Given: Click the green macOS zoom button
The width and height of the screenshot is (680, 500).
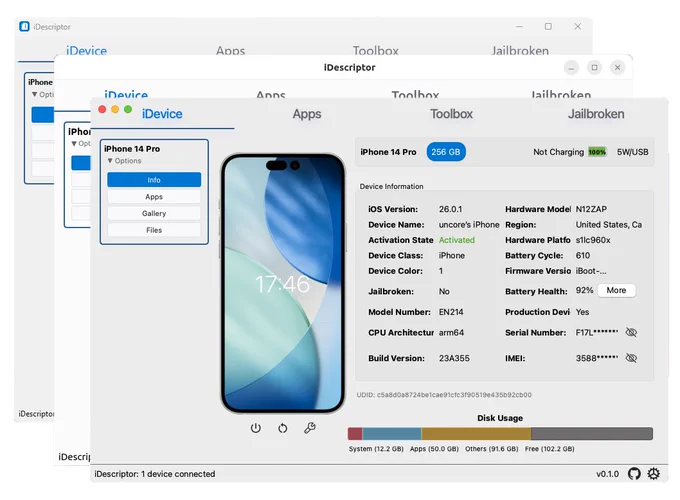Looking at the screenshot, I should (128, 109).
